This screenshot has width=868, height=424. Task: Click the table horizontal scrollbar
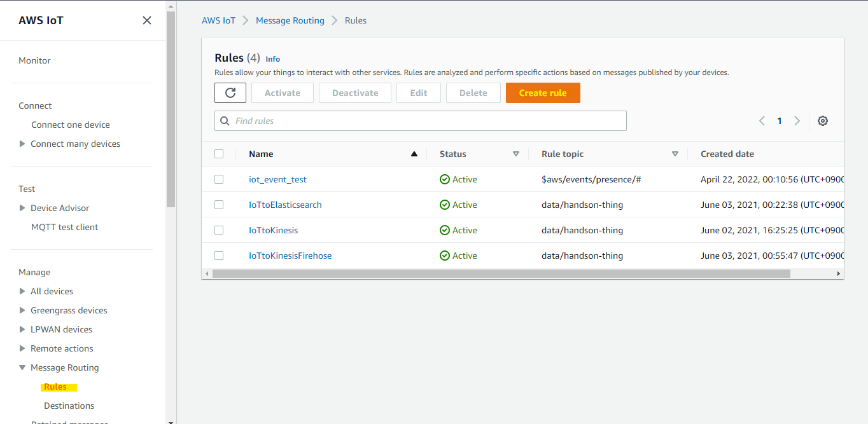coord(501,273)
